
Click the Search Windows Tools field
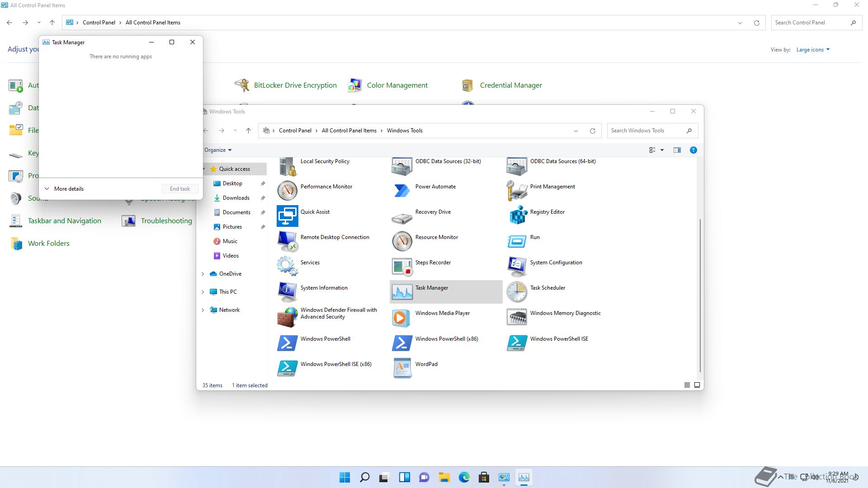652,131
